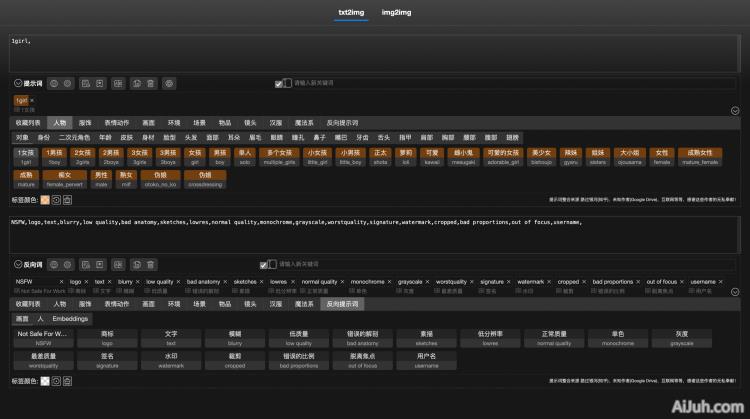Toggle small switch next to negative keyword checkbox
Screen dimensions: 750x419
click(x=272, y=264)
